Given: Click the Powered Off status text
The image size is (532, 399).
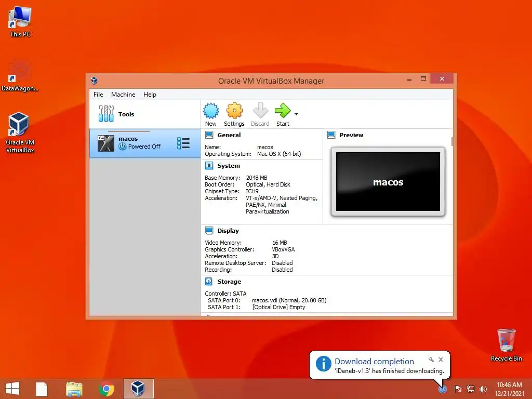Looking at the screenshot, I should click(x=144, y=147).
